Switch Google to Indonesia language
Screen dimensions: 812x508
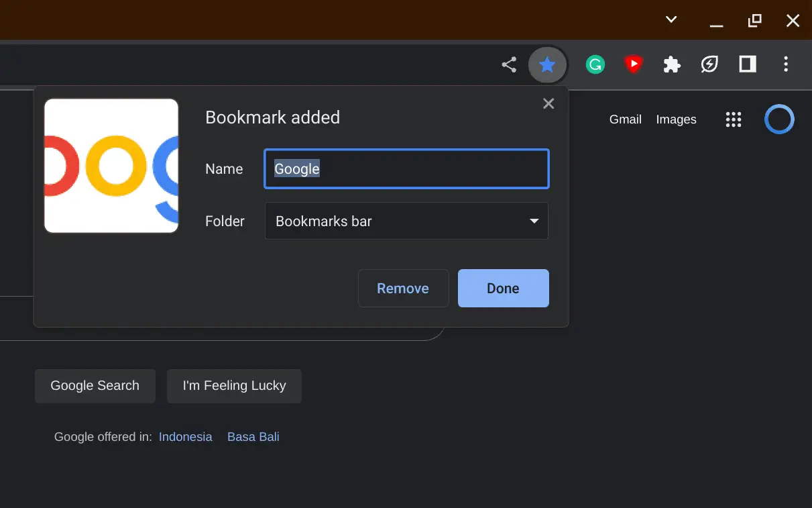185,437
